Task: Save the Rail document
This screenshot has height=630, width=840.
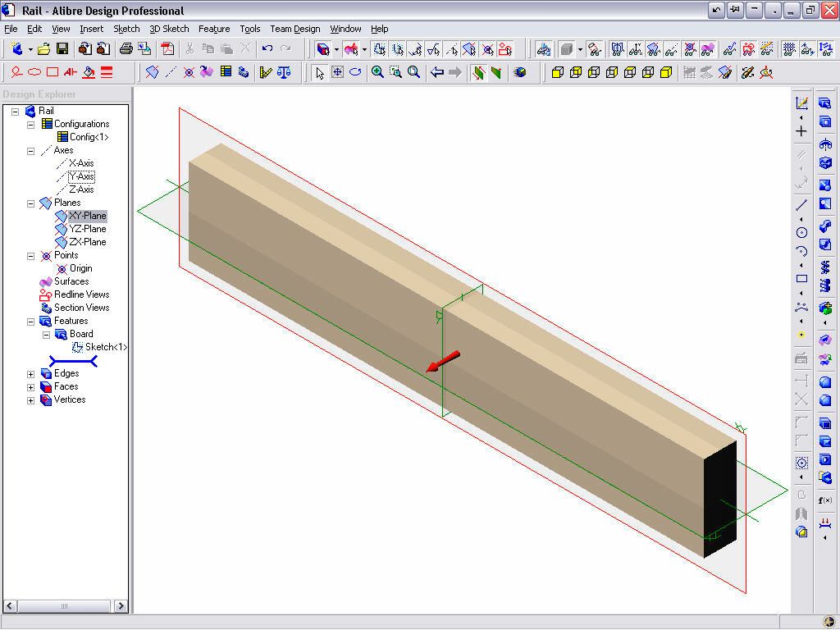Action: coord(63,49)
